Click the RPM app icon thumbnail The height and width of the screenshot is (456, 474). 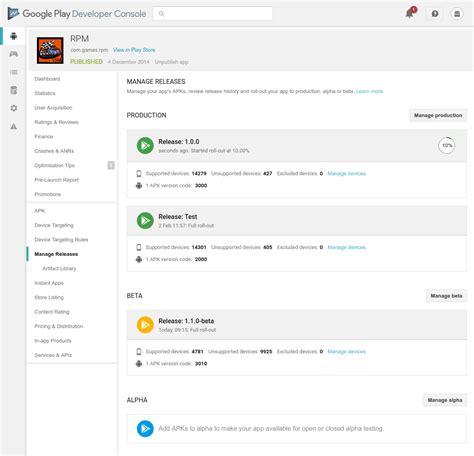pyautogui.click(x=50, y=50)
